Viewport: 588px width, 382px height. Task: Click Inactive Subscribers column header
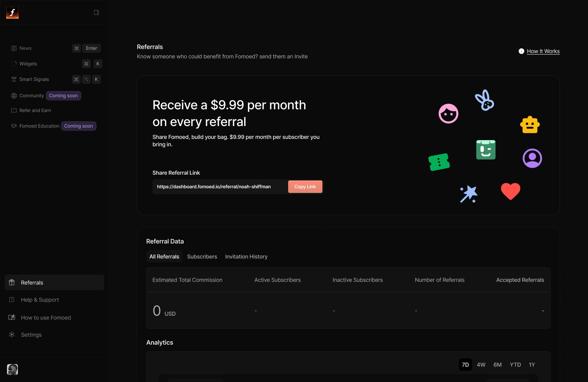(x=358, y=280)
